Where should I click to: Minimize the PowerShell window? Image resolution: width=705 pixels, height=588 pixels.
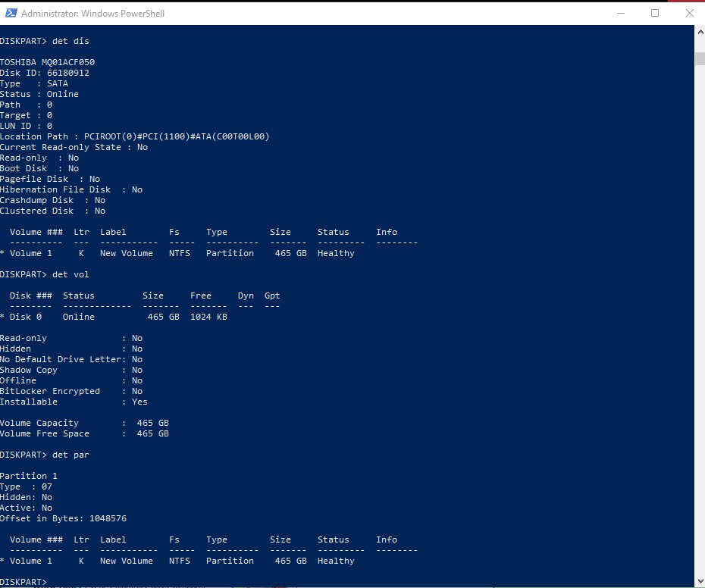tap(620, 13)
